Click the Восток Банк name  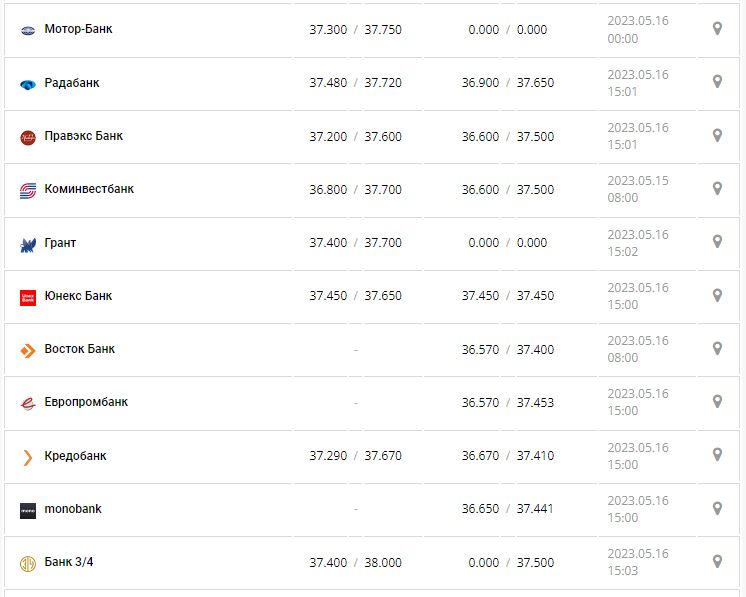tap(80, 349)
